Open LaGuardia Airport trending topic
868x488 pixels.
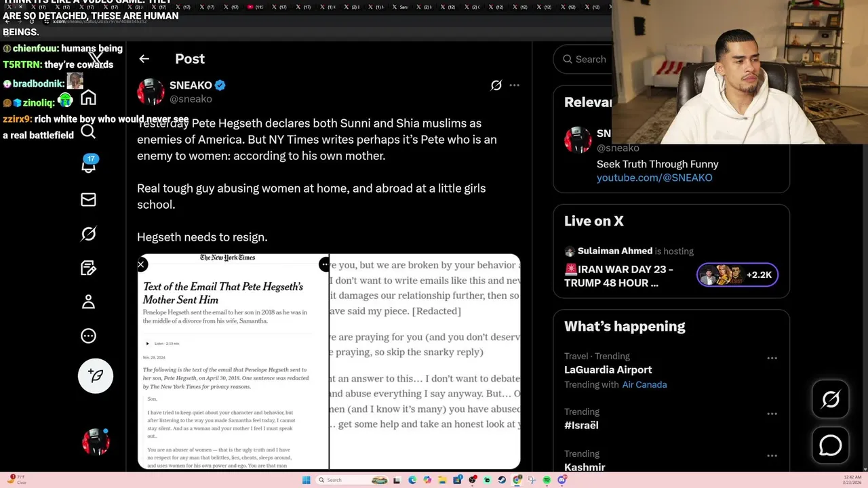608,369
